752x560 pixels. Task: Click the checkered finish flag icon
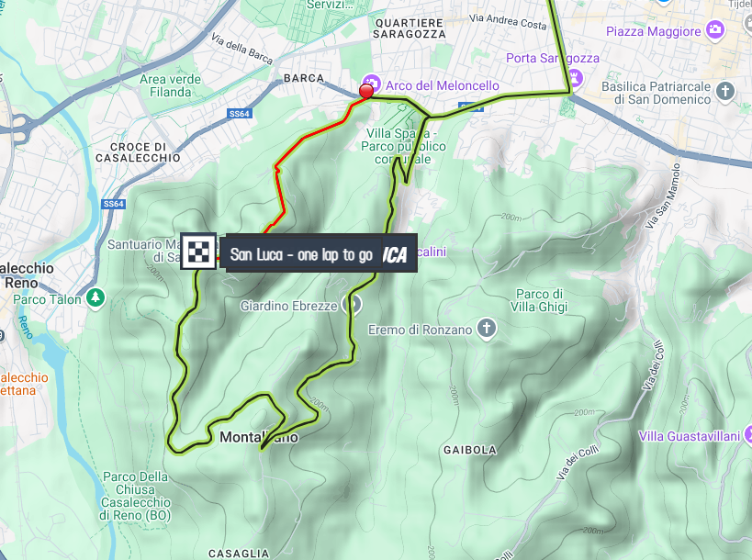pos(198,252)
